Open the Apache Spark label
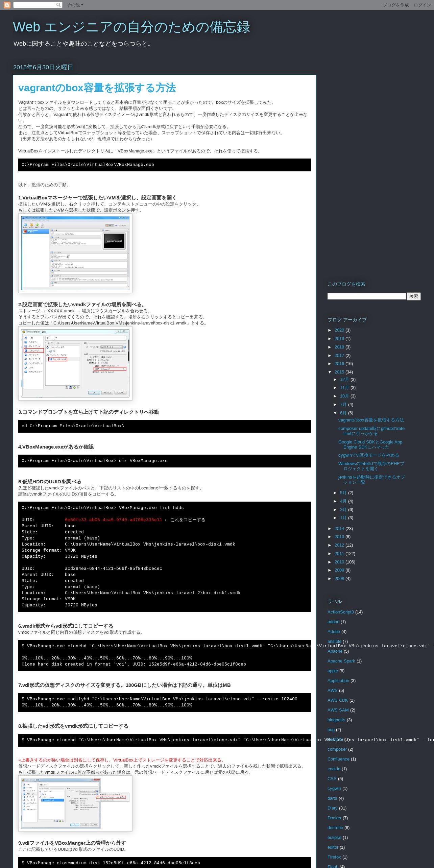Image resolution: width=434 pixels, height=868 pixels. pyautogui.click(x=341, y=661)
